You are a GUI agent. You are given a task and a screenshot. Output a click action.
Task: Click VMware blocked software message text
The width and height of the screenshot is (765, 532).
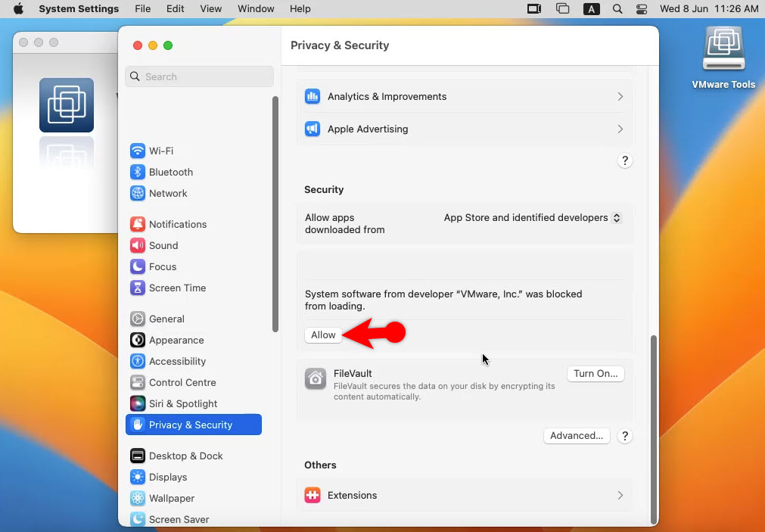[443, 300]
